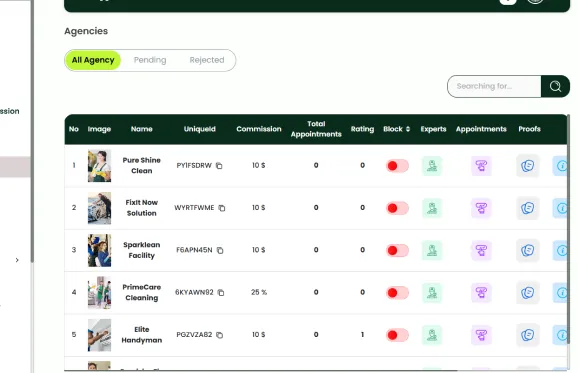
Task: Show info for PrimeCare Cleaning
Action: coord(560,293)
